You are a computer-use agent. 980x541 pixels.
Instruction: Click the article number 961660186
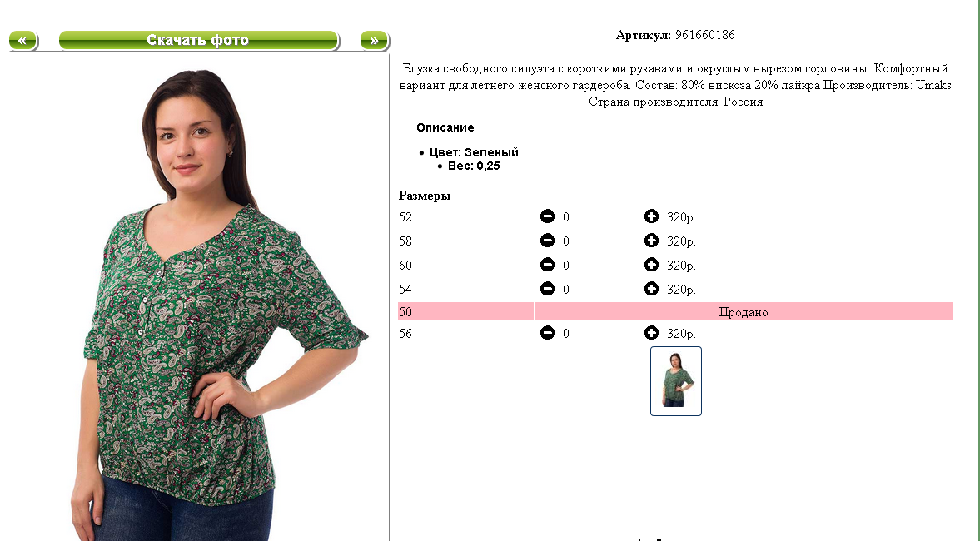(x=705, y=35)
